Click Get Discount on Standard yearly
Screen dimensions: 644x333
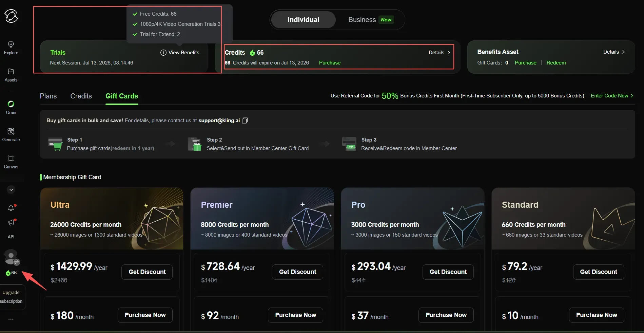599,272
